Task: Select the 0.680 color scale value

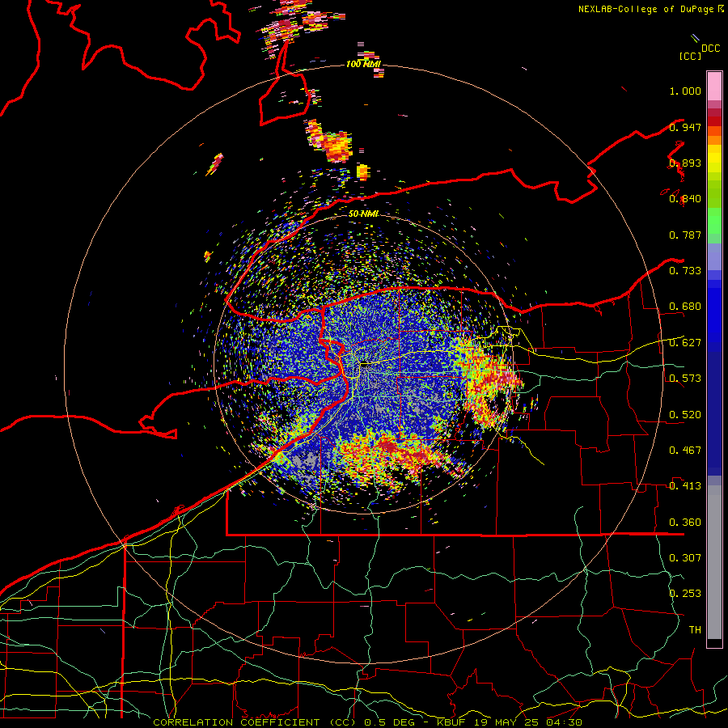Action: (x=685, y=307)
